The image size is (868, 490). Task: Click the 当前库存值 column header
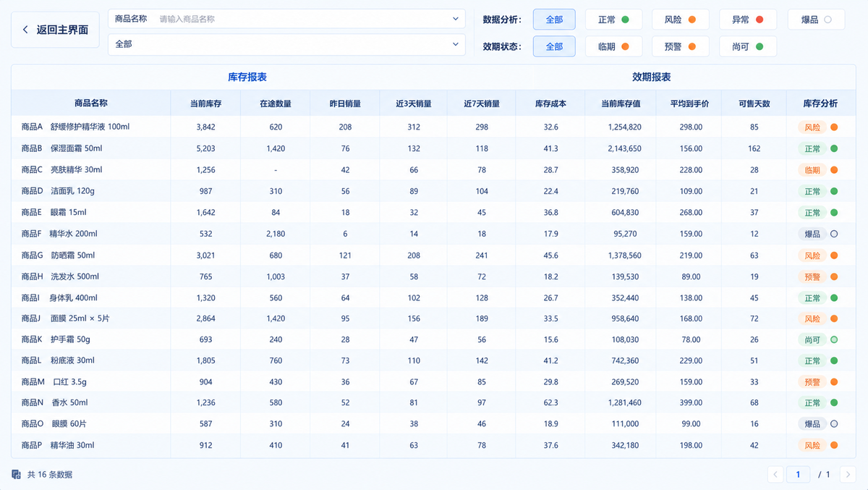(x=621, y=104)
